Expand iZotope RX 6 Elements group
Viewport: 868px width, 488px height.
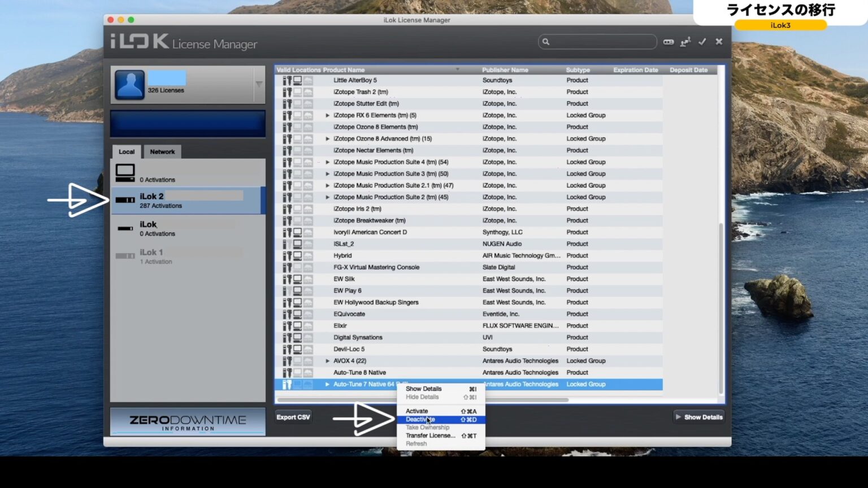click(327, 115)
